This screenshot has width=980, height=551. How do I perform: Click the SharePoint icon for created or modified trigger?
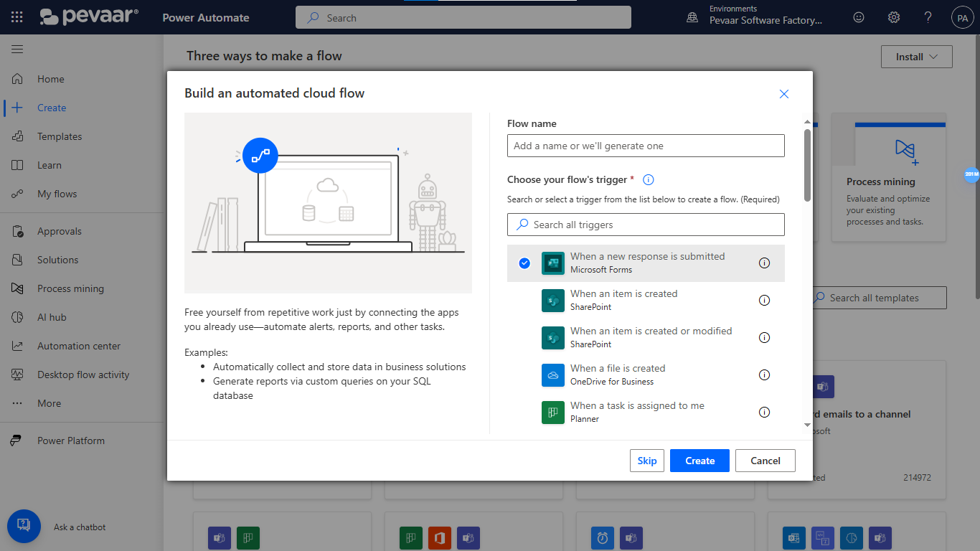coord(553,338)
